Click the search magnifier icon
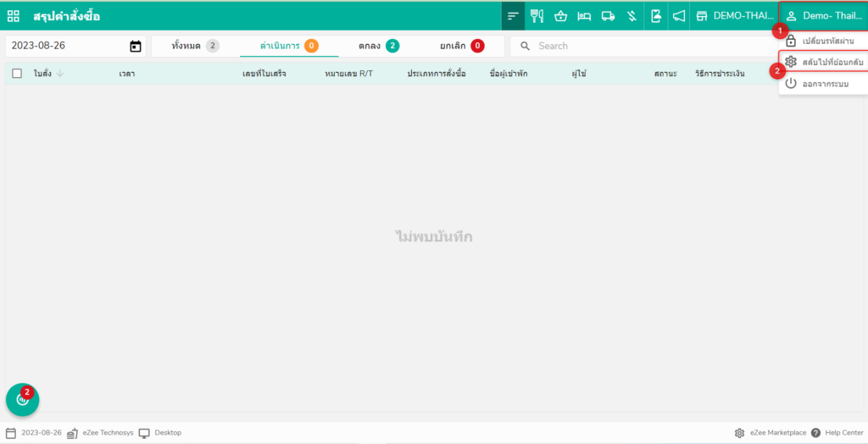This screenshot has width=868, height=444. click(x=525, y=46)
